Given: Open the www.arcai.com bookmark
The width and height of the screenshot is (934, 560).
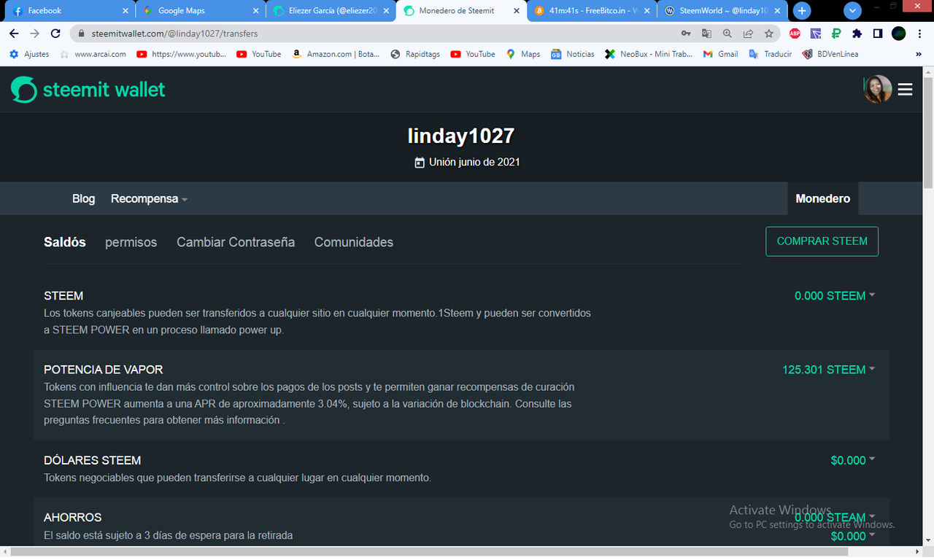Looking at the screenshot, I should tap(93, 54).
